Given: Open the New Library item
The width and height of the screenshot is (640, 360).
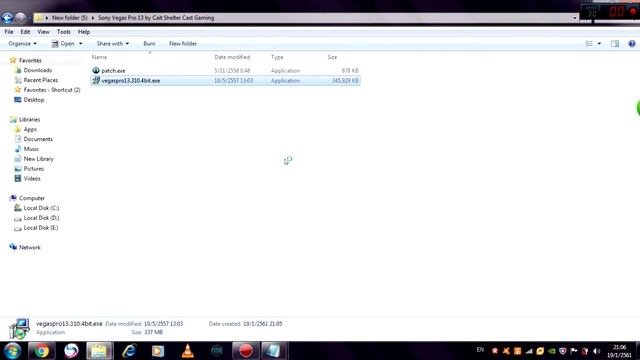Looking at the screenshot, I should (38, 159).
